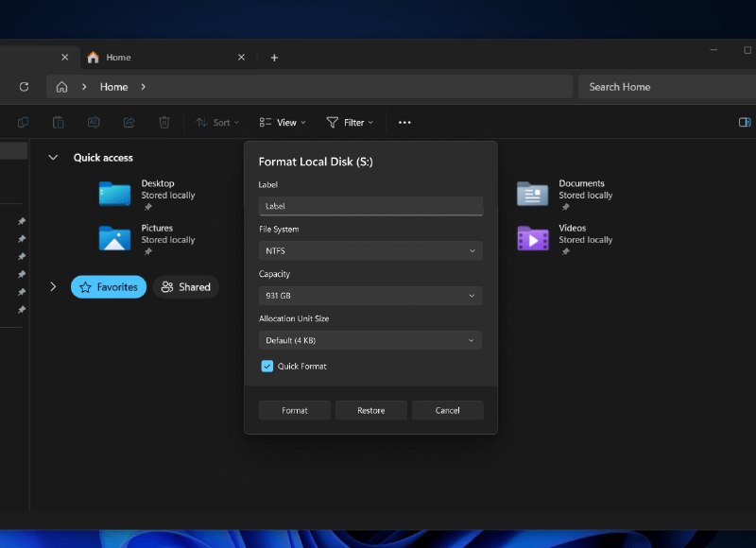Open the View dropdown

(283, 123)
